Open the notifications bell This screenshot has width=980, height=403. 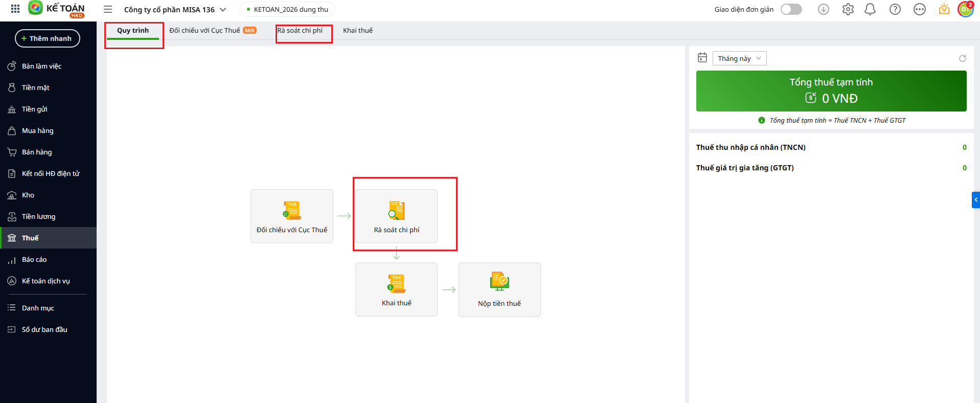click(x=870, y=9)
